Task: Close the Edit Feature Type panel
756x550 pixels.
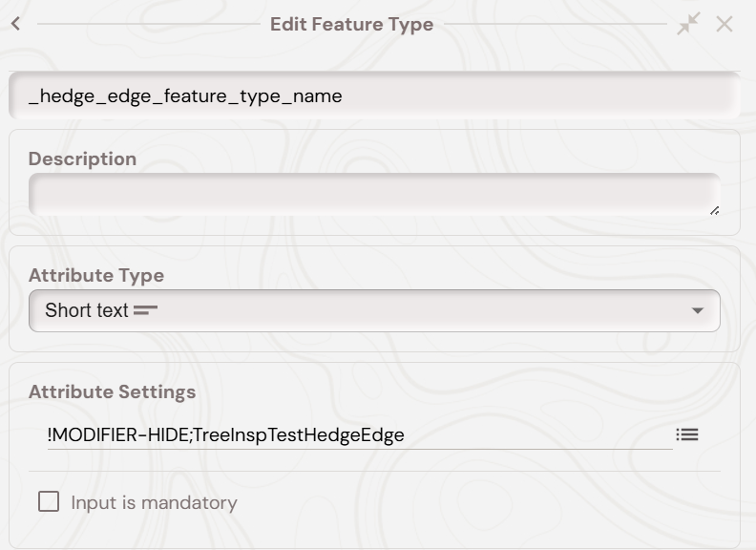Action: coord(724,24)
